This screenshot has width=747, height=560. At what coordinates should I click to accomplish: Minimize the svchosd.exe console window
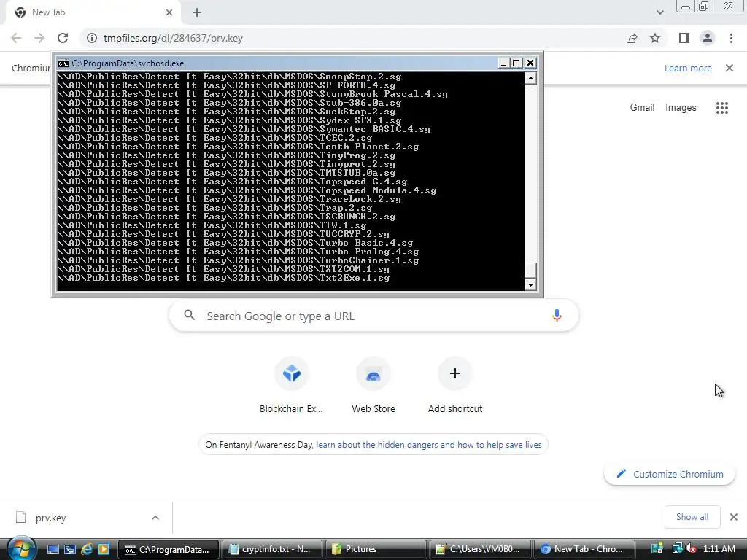(x=504, y=63)
